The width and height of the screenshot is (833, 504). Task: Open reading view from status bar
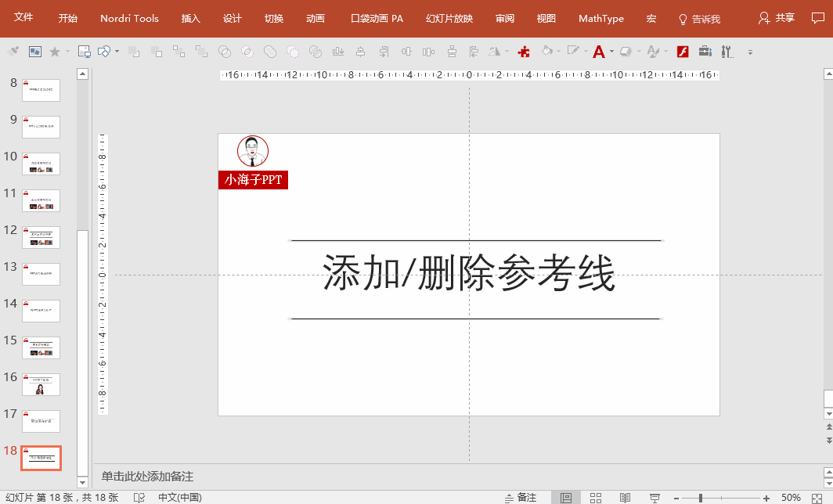pos(625,498)
